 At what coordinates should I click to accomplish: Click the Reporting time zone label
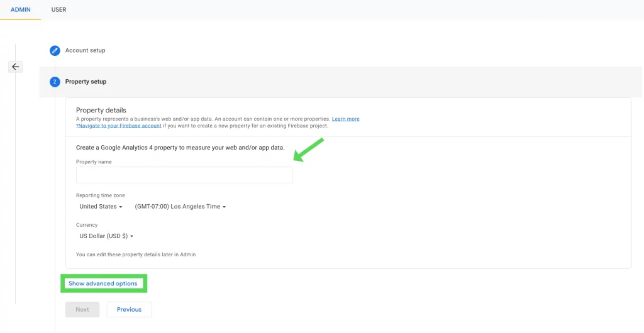[x=101, y=195]
